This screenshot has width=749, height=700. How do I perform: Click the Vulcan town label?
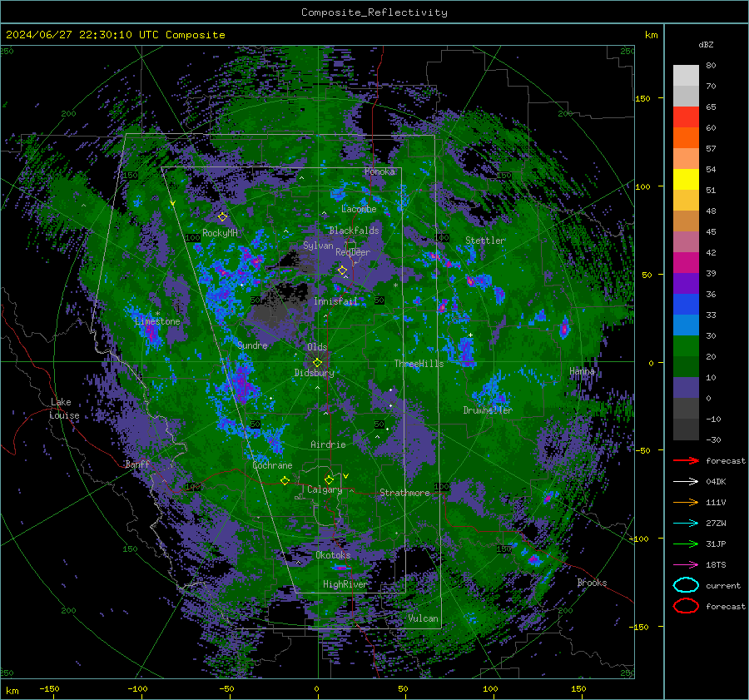click(x=424, y=618)
